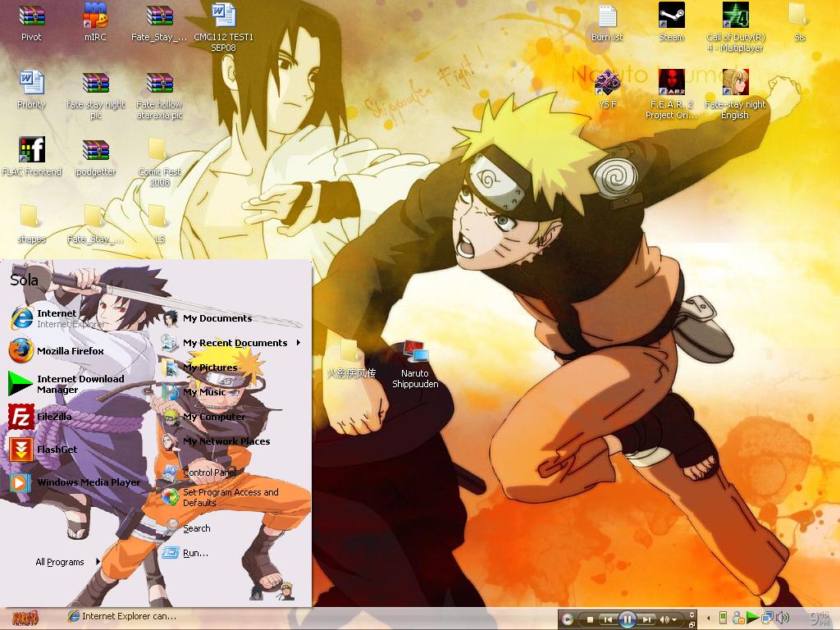Select the ipodgetter archive icon
The image size is (840, 630).
point(95,157)
